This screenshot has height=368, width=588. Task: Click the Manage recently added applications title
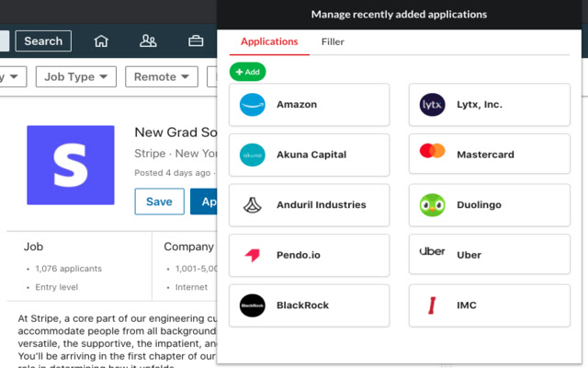click(x=399, y=15)
